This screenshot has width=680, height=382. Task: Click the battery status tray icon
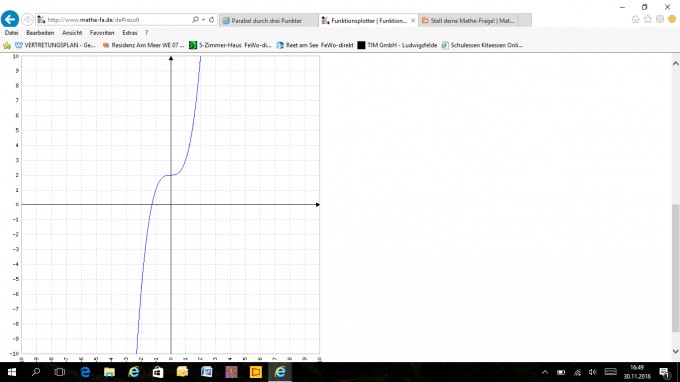[561, 372]
